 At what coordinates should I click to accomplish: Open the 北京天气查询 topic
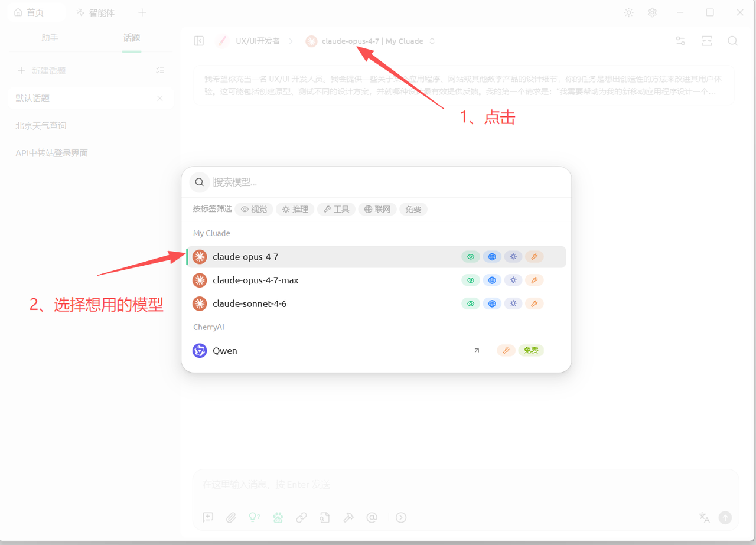pos(90,126)
